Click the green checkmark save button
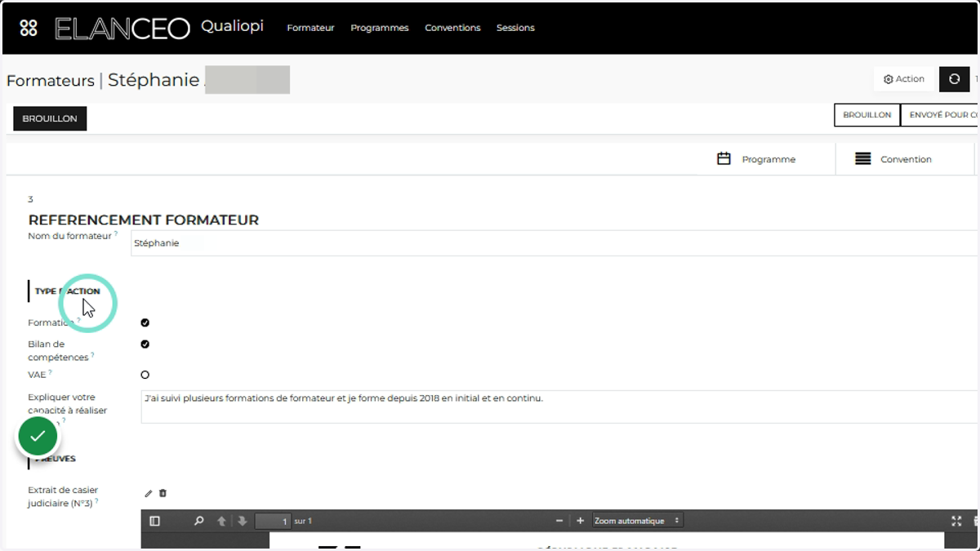This screenshot has width=980, height=551. point(38,437)
